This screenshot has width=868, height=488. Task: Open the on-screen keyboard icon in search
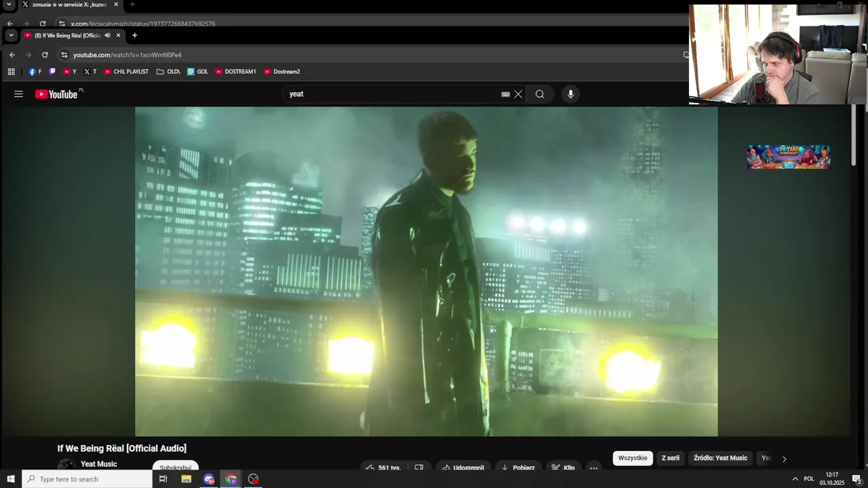pyautogui.click(x=505, y=94)
